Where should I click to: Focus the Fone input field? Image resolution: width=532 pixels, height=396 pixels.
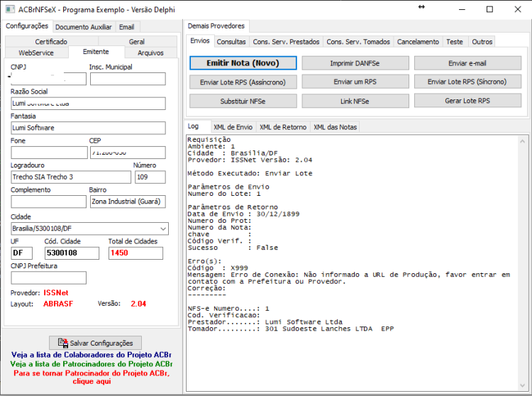point(49,153)
